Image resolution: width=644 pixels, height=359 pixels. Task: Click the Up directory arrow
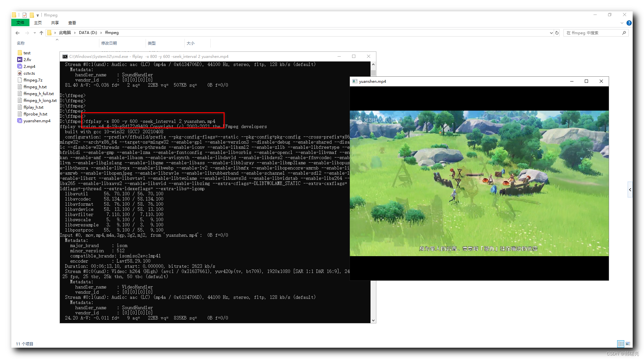click(x=41, y=33)
